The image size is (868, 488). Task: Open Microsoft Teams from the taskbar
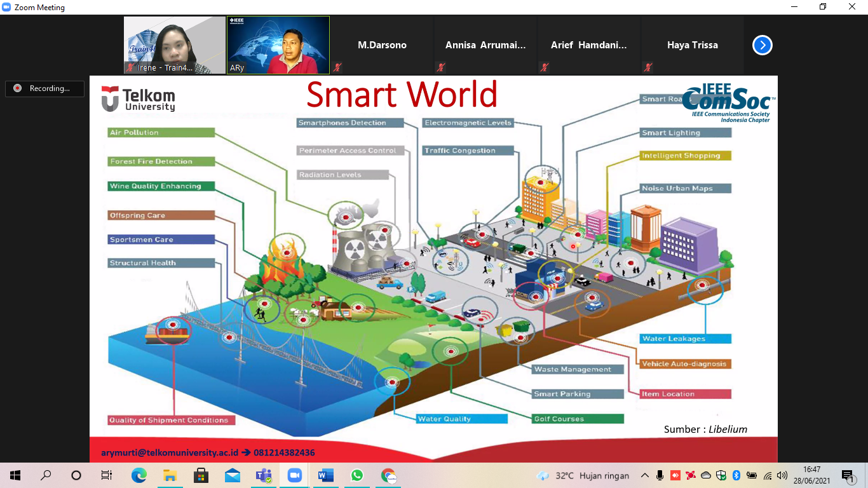[x=263, y=475]
